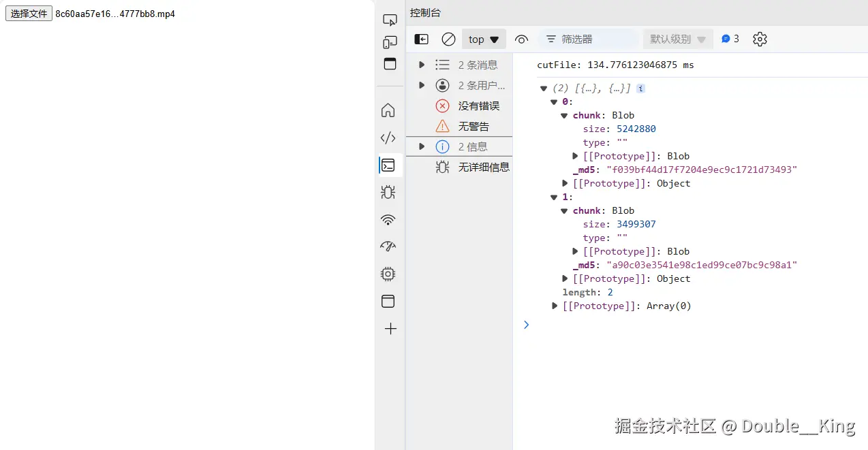The width and height of the screenshot is (868, 450).
Task: Collapse array item 1
Action: pyautogui.click(x=555, y=197)
